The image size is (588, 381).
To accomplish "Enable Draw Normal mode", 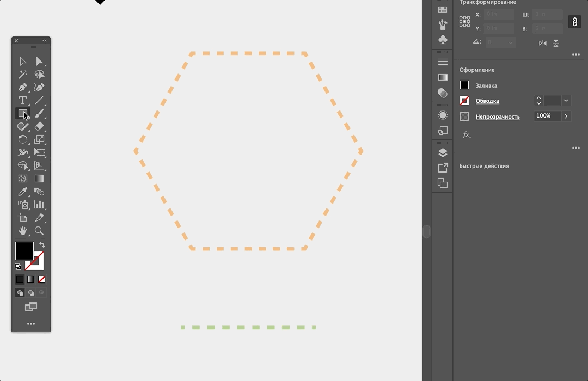I will (x=20, y=292).
